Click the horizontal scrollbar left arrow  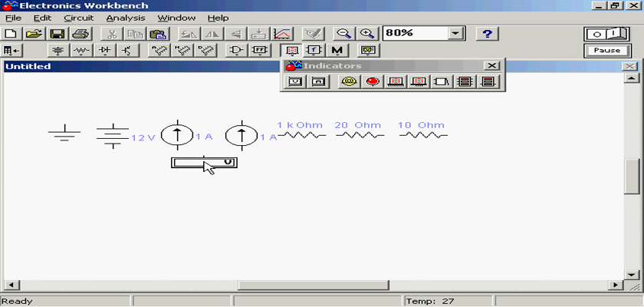coord(11,285)
